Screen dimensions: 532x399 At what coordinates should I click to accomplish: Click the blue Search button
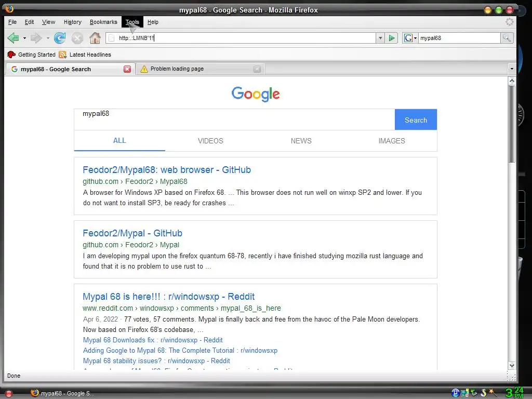click(416, 120)
